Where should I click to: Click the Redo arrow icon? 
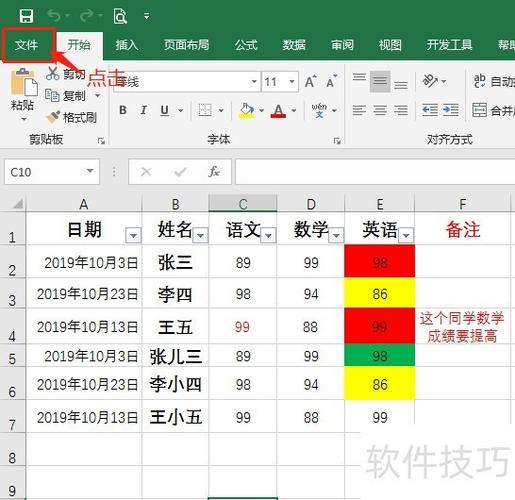87,15
